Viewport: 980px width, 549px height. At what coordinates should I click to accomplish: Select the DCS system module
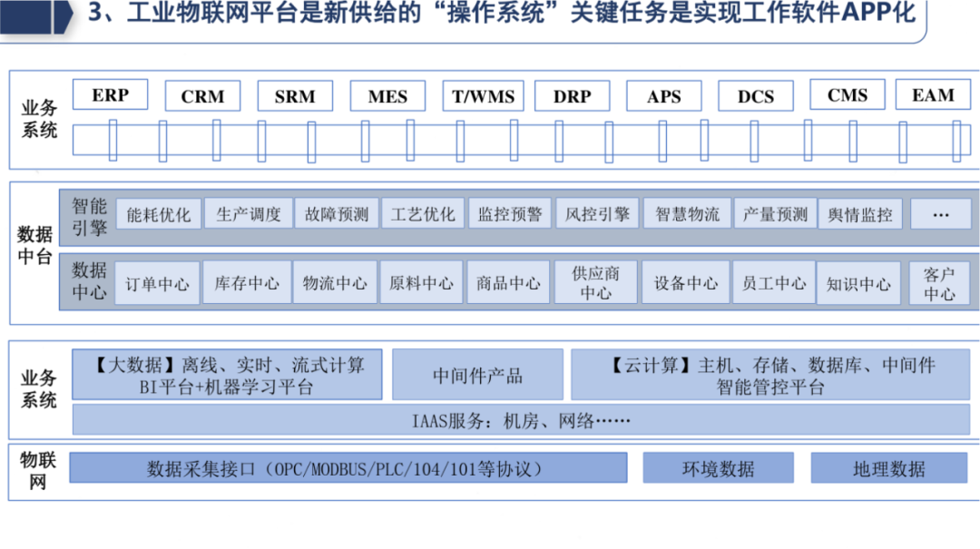click(x=756, y=95)
